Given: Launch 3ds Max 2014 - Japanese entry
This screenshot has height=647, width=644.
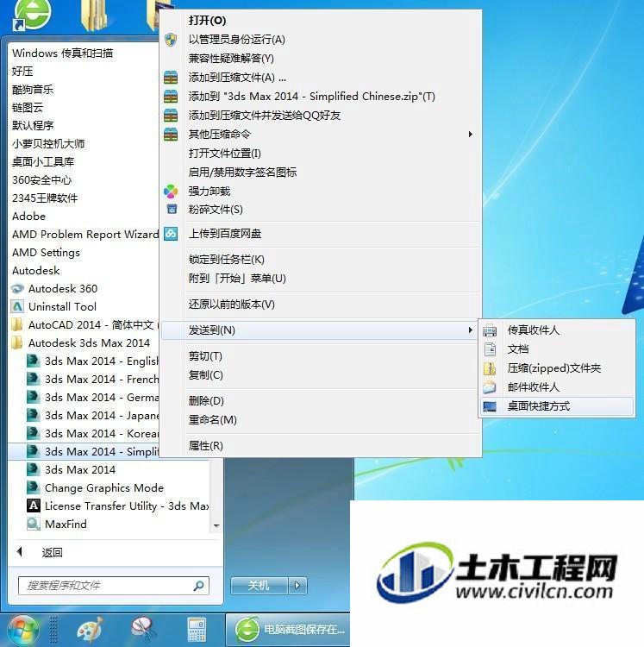Looking at the screenshot, I should pyautogui.click(x=102, y=416).
